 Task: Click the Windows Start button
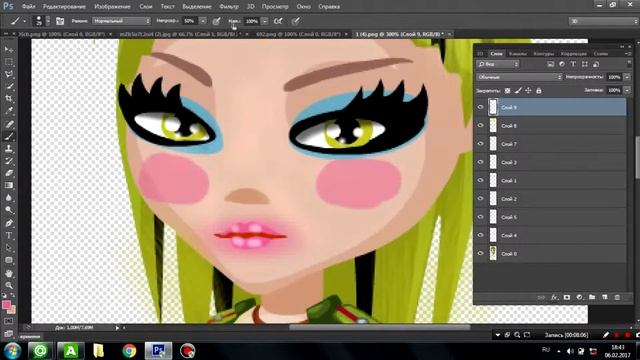[12, 351]
